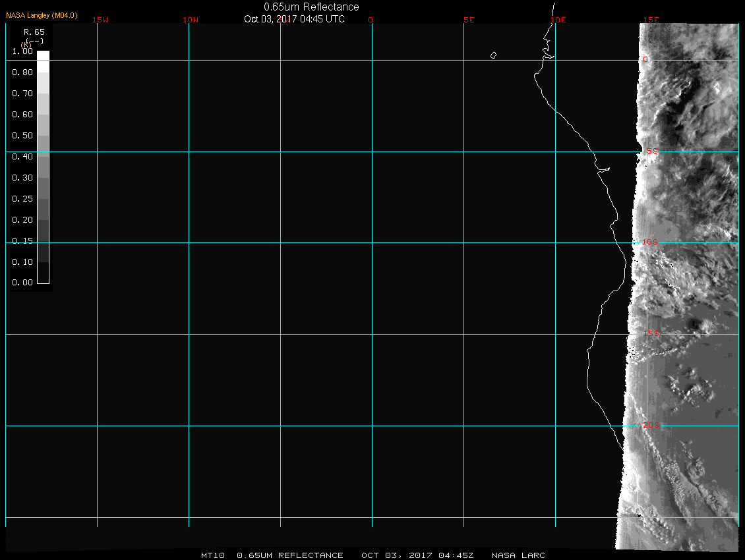Viewport: 745px width, 560px height.
Task: Select the 15W longitude label
Action: pyautogui.click(x=100, y=20)
